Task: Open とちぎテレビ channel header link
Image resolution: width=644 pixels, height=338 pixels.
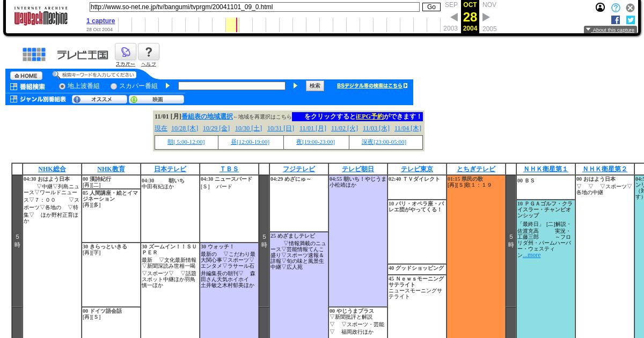Action: 476,169
